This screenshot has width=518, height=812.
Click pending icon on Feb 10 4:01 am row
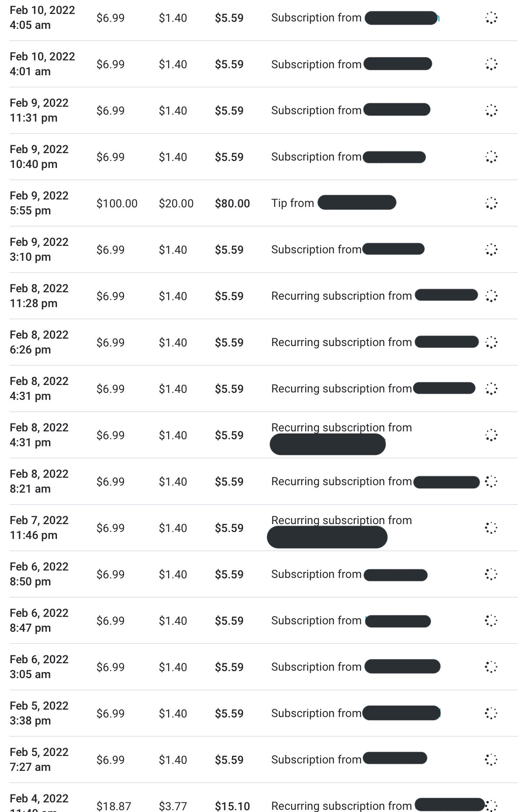tap(491, 64)
